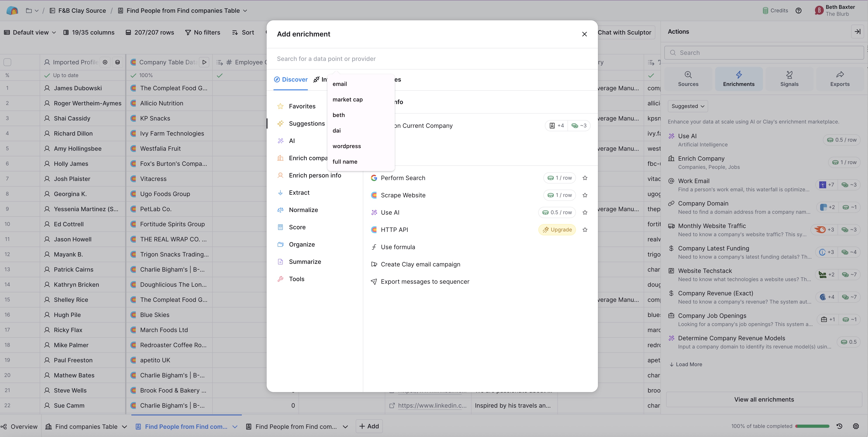Toggle favorite star for Use AI
The width and height of the screenshot is (868, 437).
[x=585, y=212]
